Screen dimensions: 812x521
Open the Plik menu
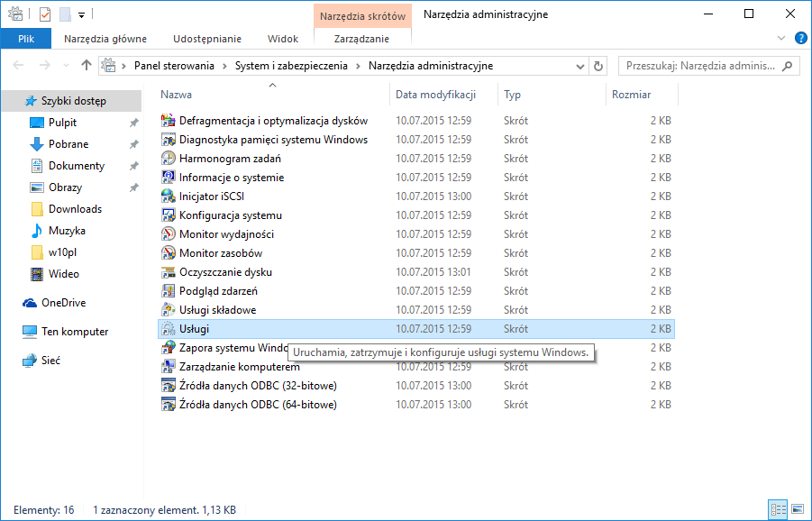[x=25, y=39]
